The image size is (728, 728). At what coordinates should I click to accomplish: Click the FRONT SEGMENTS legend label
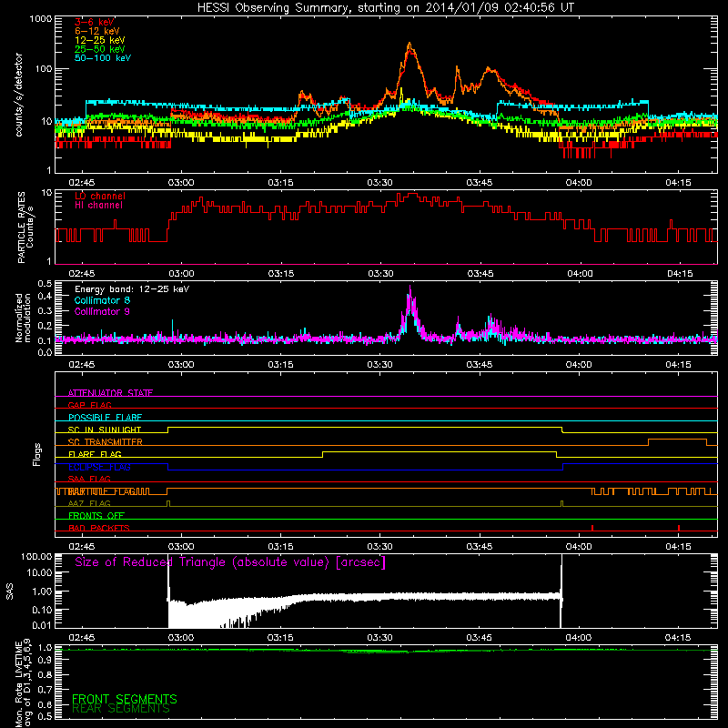coord(125,699)
